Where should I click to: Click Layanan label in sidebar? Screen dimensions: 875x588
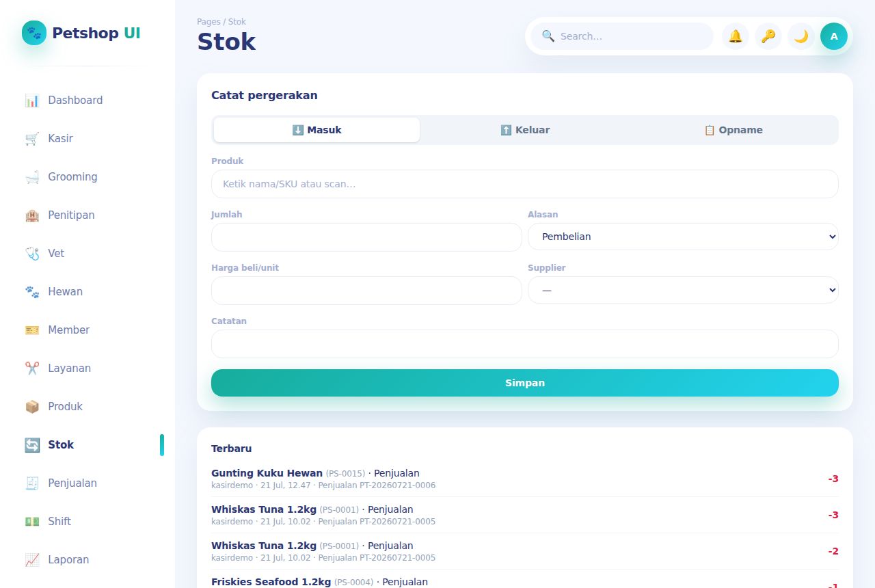point(69,369)
